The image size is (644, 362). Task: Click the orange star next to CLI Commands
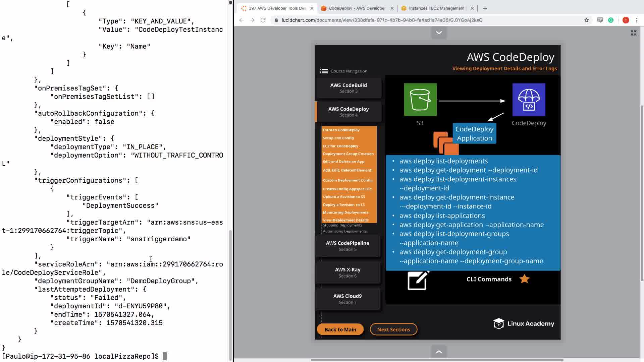(x=524, y=279)
